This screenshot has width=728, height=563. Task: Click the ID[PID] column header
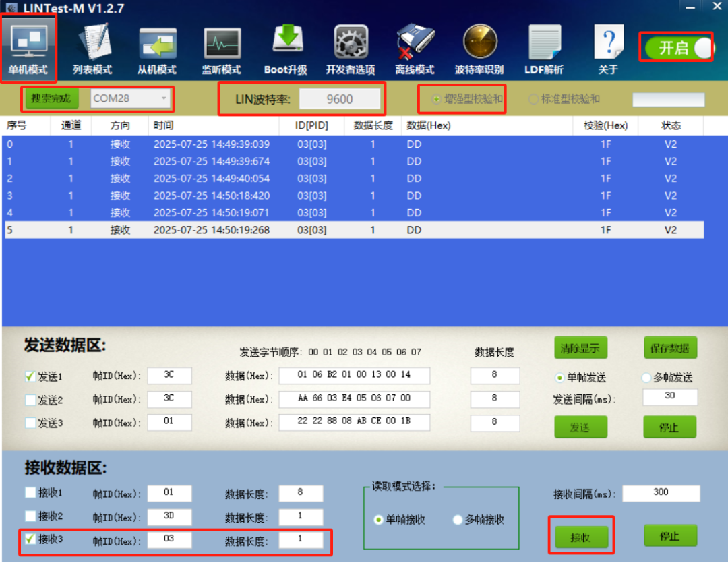[311, 125]
